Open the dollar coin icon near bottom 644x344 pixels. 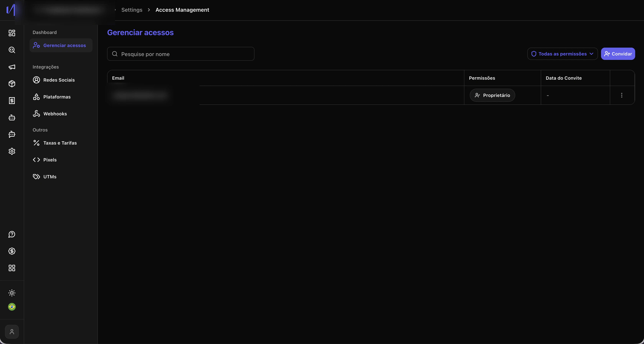tap(12, 251)
